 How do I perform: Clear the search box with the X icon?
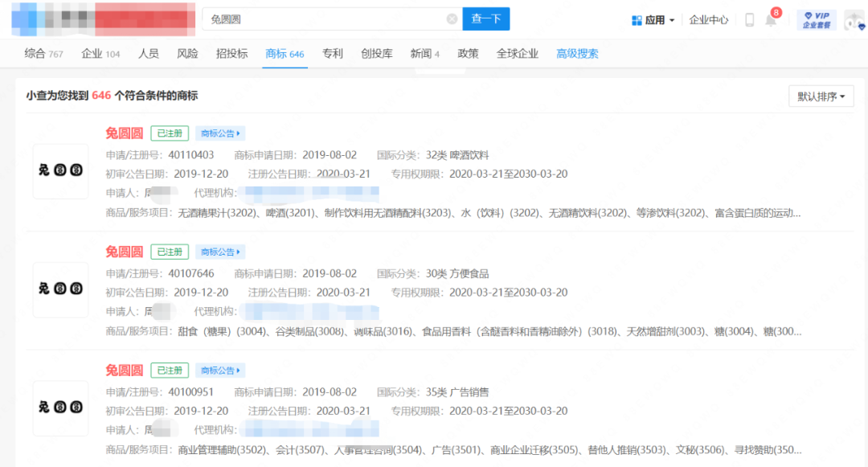[452, 19]
